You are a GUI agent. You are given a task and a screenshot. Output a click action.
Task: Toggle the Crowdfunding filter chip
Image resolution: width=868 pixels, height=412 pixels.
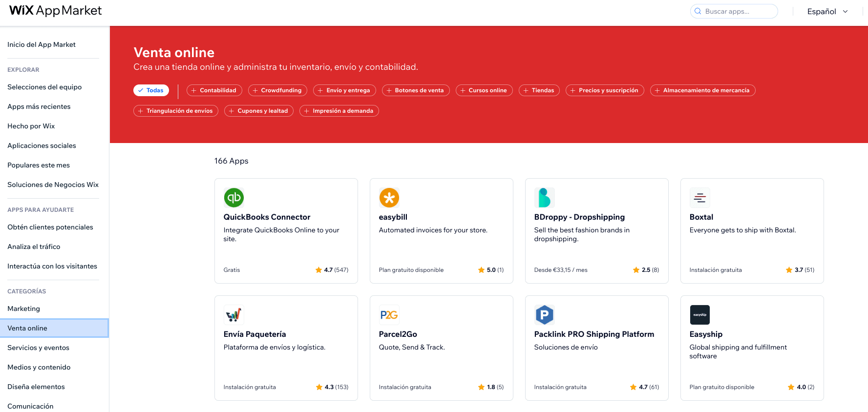[277, 90]
